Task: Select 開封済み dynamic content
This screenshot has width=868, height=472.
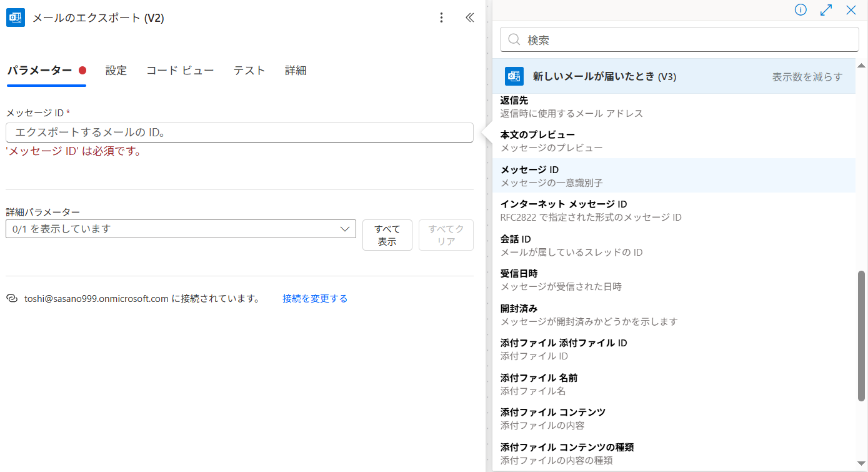Action: tap(674, 314)
